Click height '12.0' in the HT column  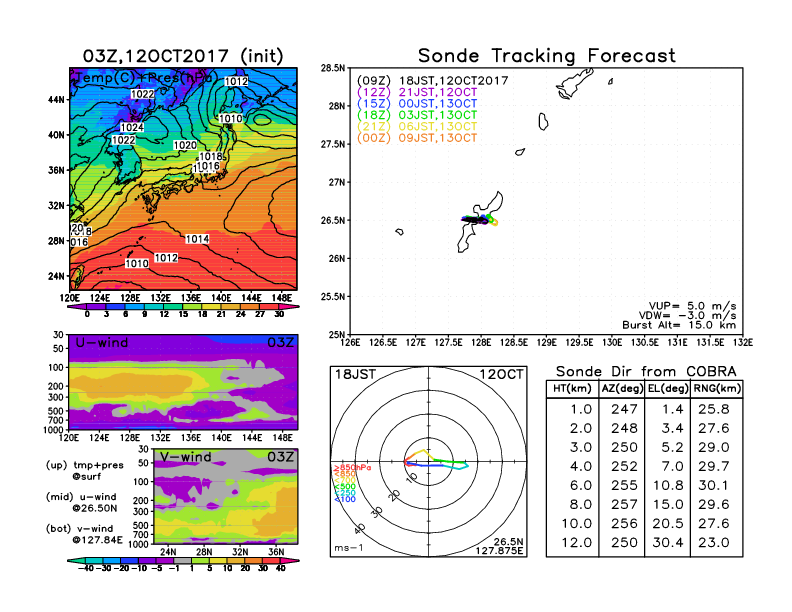coord(576,543)
